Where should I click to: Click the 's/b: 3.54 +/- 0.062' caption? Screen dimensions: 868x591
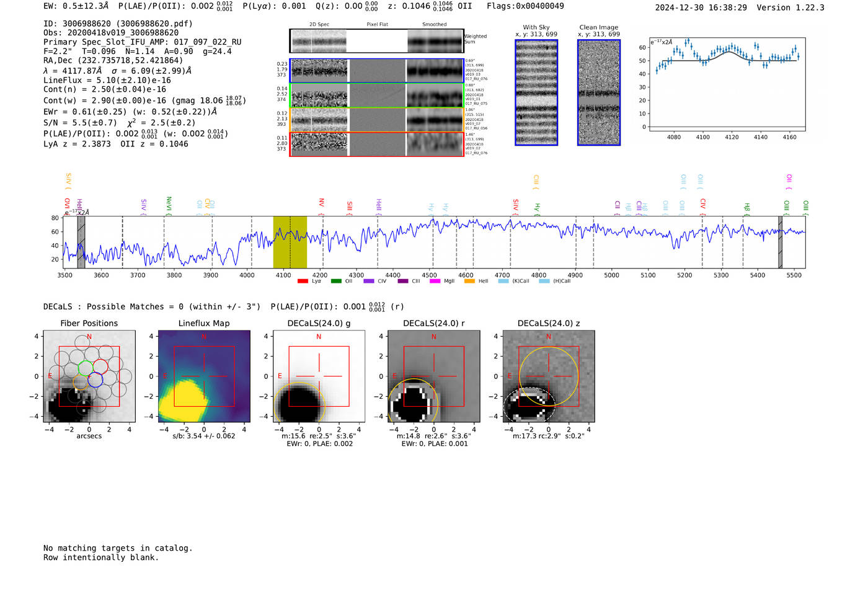[204, 436]
